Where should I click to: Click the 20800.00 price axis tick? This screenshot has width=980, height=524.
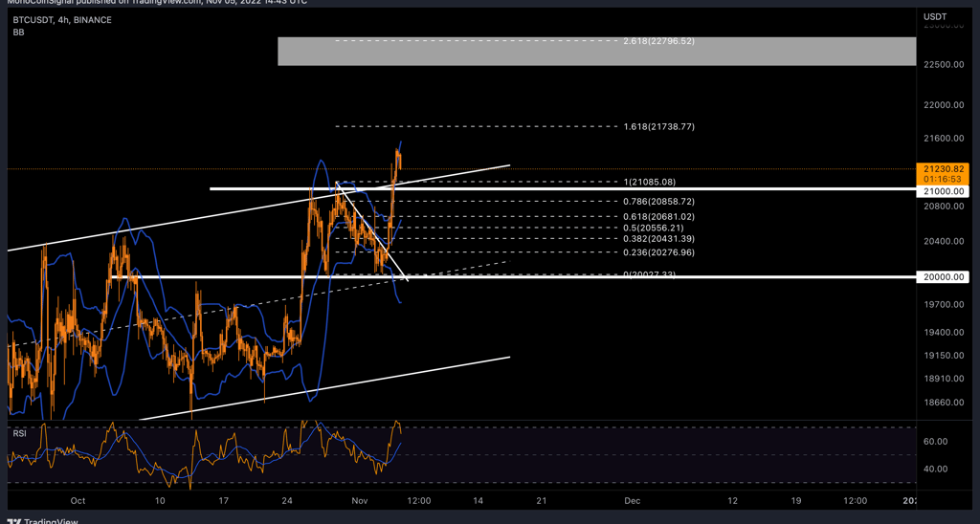tap(943, 206)
